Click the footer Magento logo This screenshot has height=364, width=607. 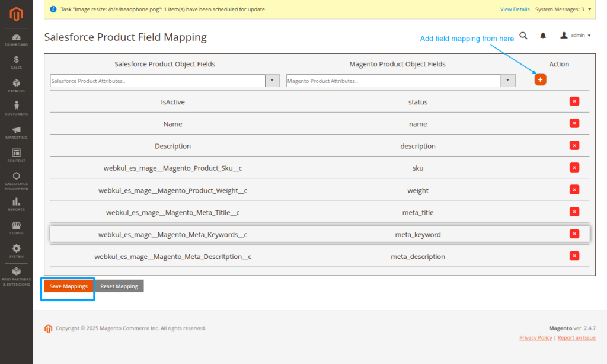tap(49, 329)
